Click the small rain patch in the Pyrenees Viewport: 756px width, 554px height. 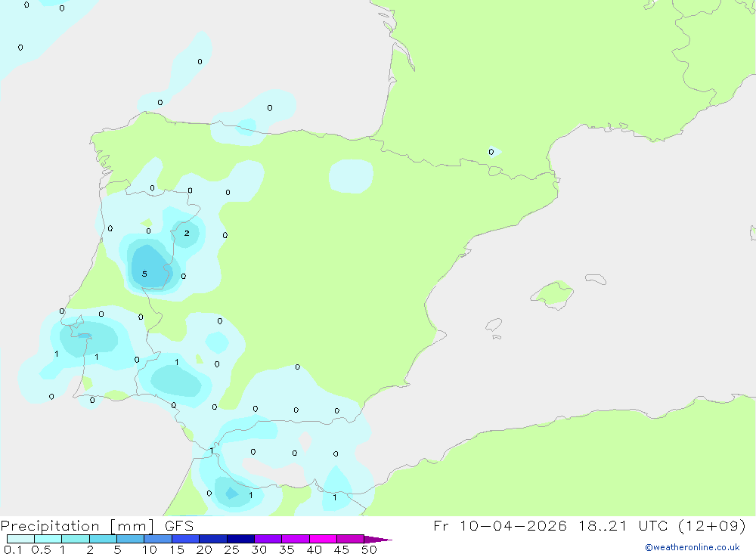[493, 152]
